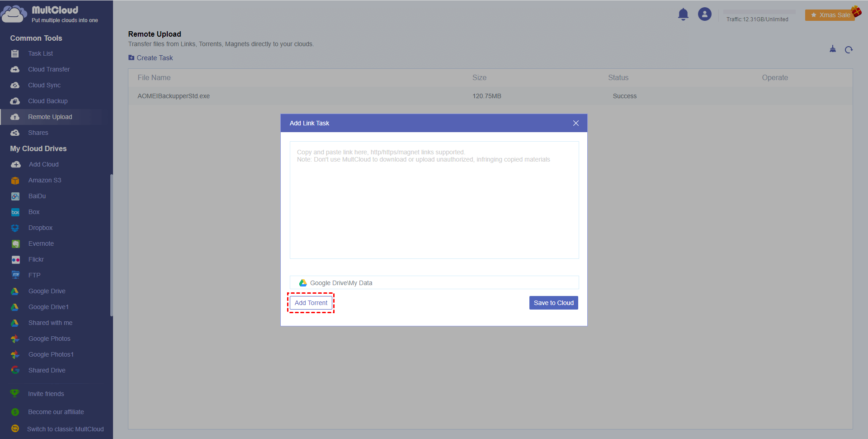
Task: Click the Save to Cloud button
Action: (553, 303)
